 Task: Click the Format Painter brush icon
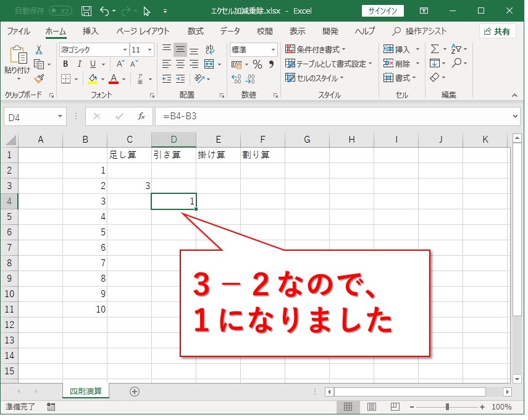39,79
